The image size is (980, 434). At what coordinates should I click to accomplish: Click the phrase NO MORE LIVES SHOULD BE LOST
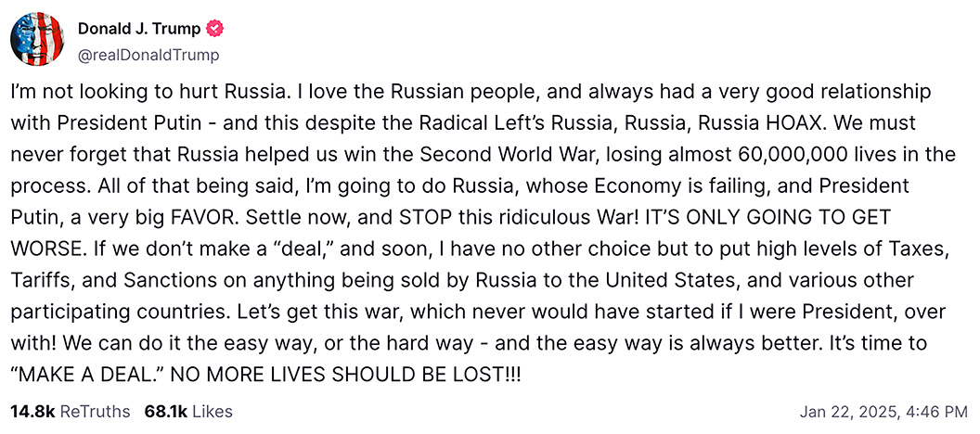tap(344, 376)
